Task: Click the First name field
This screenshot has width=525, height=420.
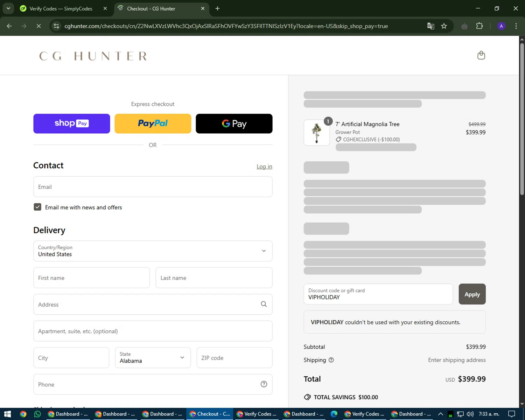Action: coord(91,278)
